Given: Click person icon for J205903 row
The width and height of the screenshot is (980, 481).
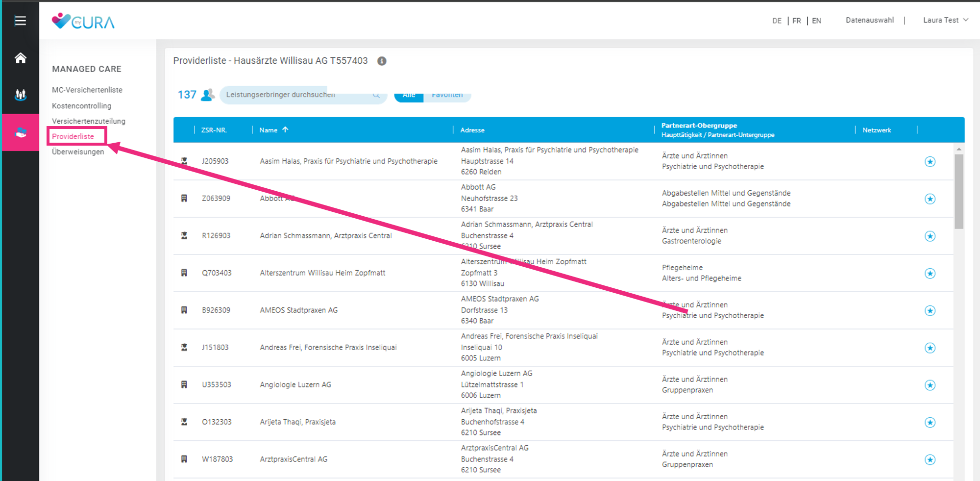Looking at the screenshot, I should point(184,161).
